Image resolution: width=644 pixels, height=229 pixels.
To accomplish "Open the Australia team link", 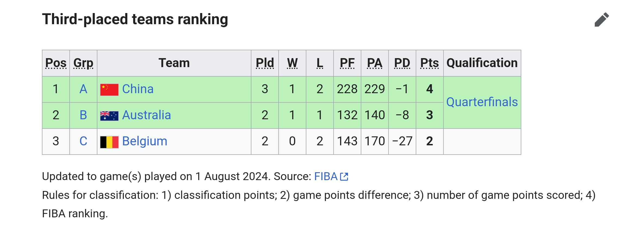I will tap(146, 115).
